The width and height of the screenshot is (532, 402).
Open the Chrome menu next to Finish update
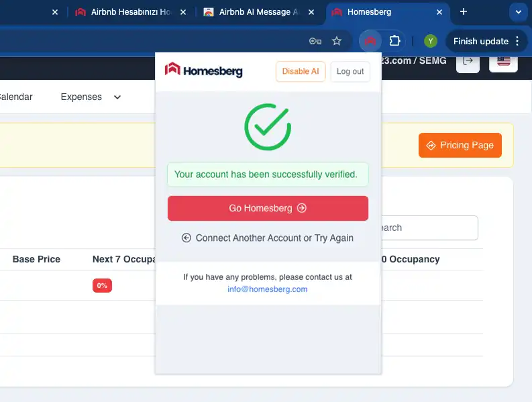tap(517, 41)
